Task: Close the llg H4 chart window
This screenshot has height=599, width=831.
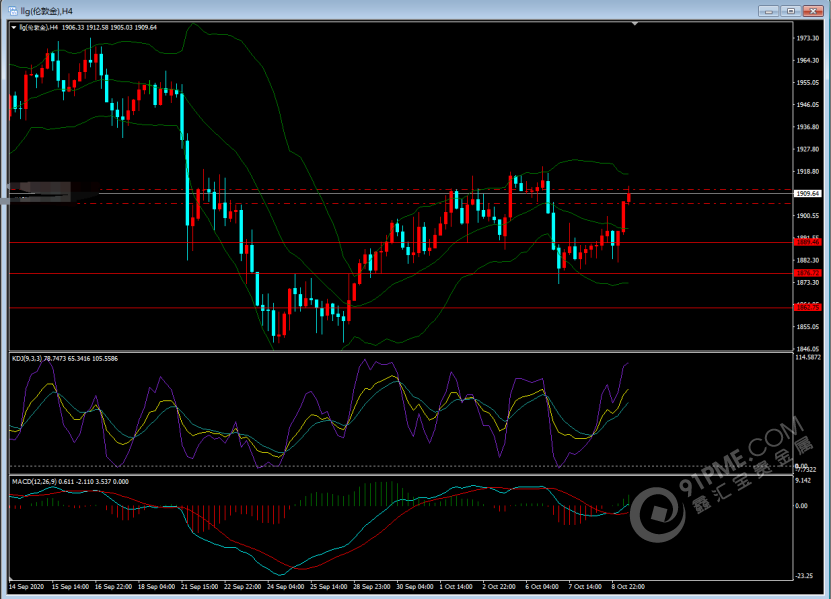Action: 813,11
